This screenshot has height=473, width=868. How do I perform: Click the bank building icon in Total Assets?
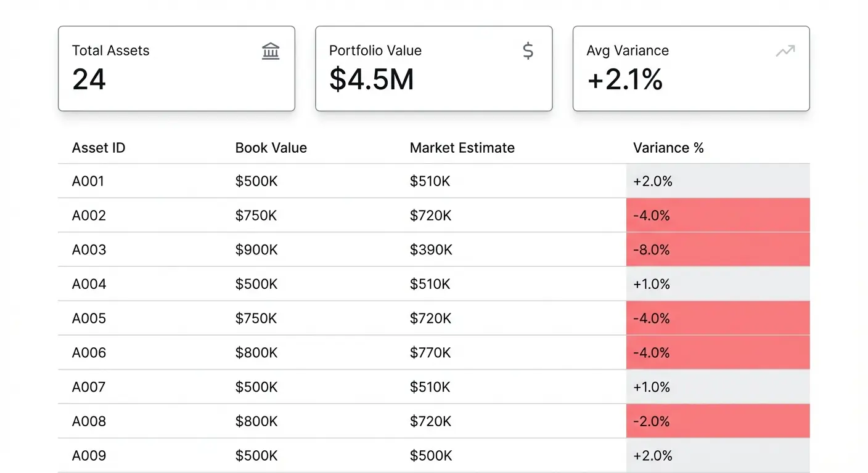(x=271, y=51)
